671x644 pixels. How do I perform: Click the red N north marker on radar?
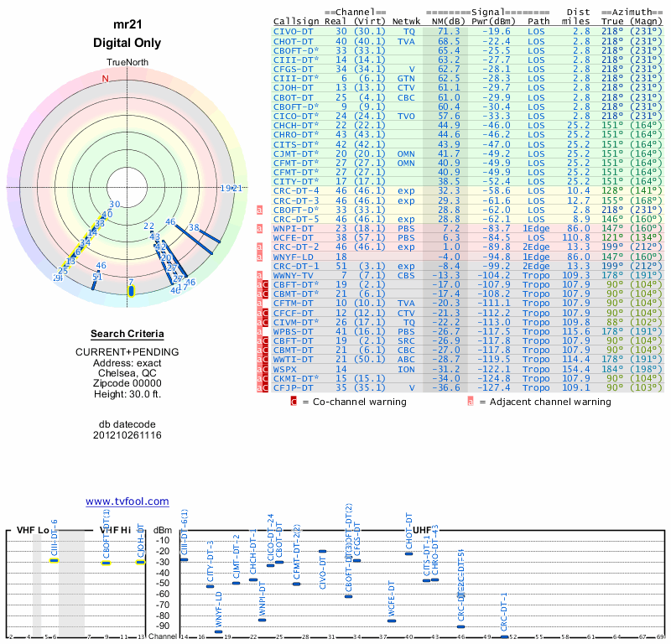[x=106, y=79]
